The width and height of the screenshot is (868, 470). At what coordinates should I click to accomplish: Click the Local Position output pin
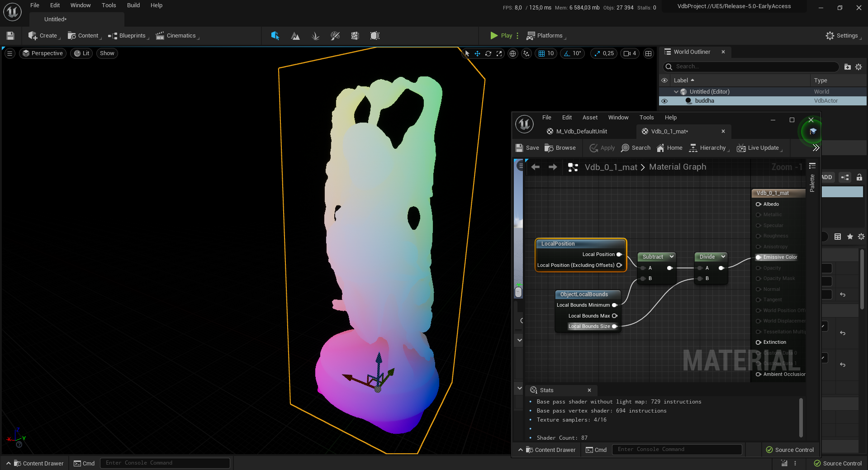tap(619, 254)
